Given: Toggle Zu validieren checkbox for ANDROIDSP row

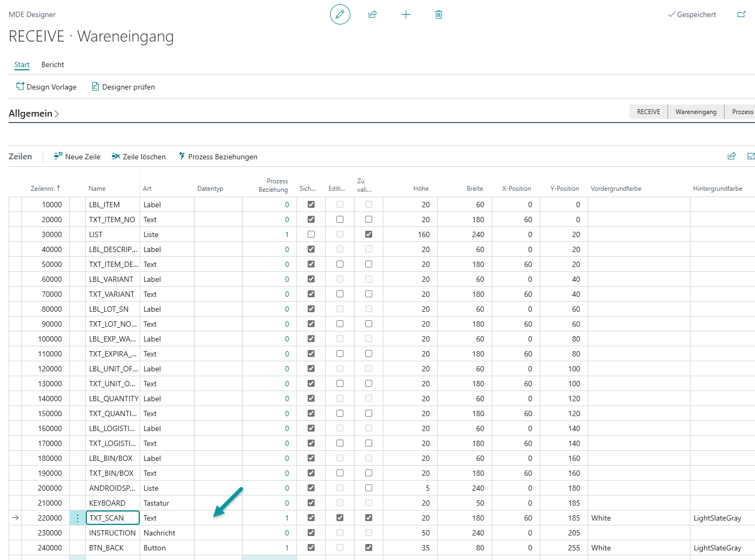Looking at the screenshot, I should tap(369, 488).
